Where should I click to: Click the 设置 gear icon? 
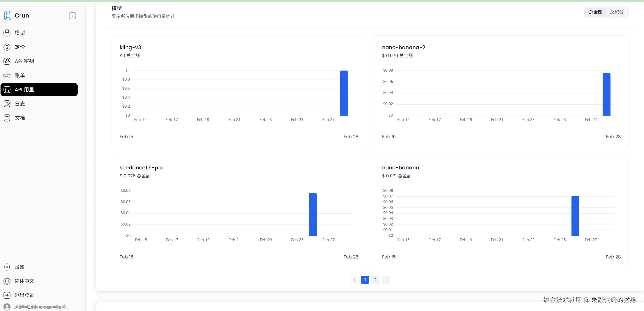point(7,267)
